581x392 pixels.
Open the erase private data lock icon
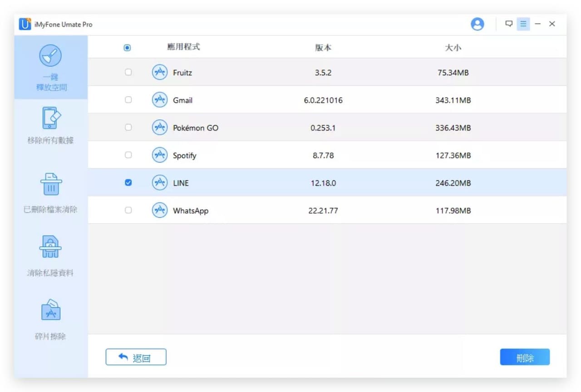pyautogui.click(x=50, y=247)
